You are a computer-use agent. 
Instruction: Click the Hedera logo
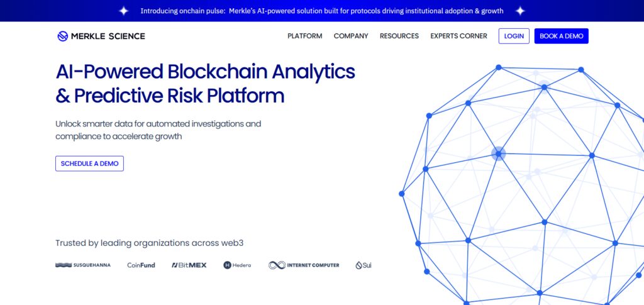coord(237,265)
